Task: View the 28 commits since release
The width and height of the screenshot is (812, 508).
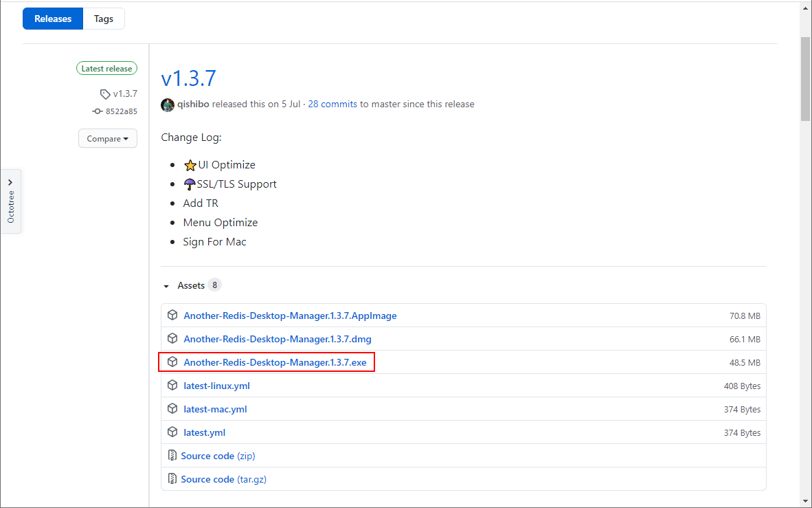Action: [332, 104]
